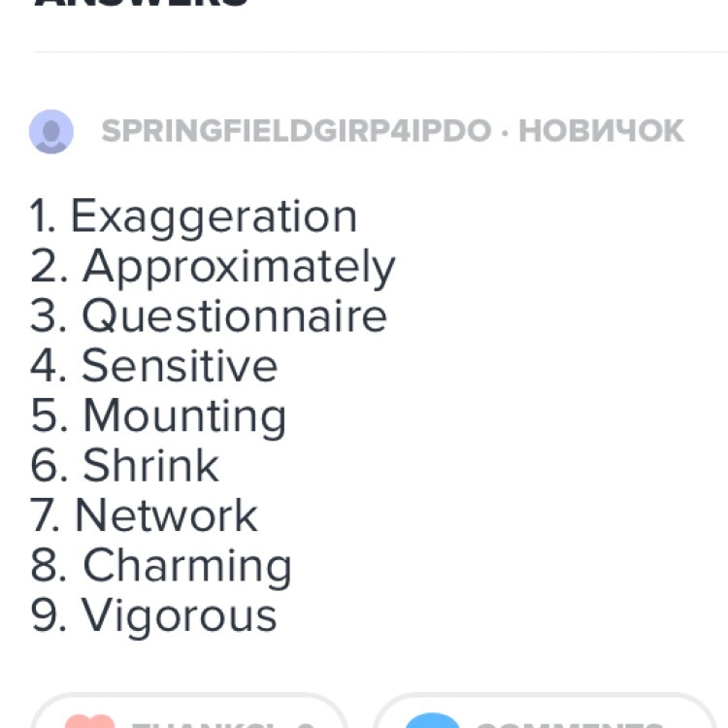
Task: Tap the dot separator beside the username
Action: (505, 133)
